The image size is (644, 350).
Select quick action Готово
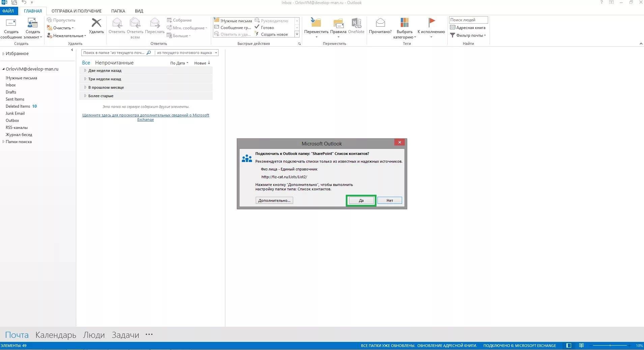(x=264, y=28)
